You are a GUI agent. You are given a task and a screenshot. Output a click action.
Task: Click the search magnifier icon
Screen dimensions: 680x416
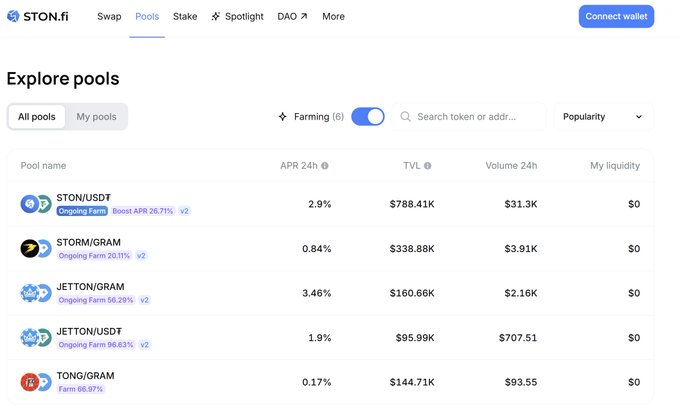(x=405, y=117)
